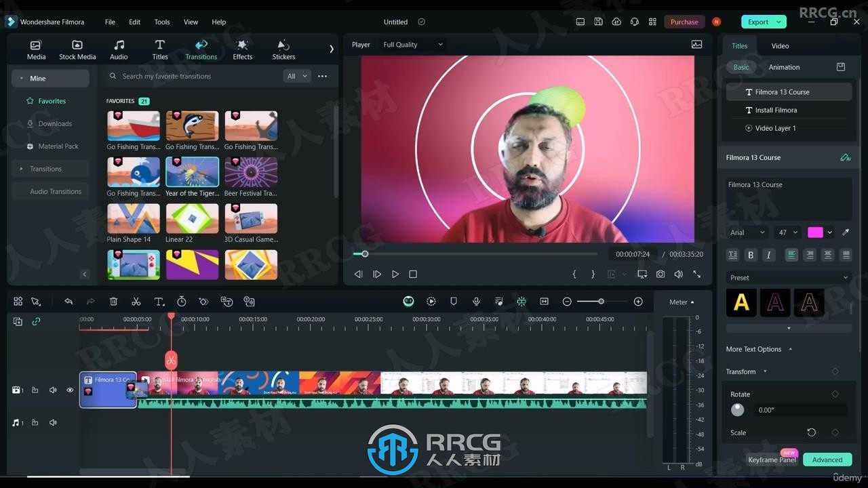The image size is (868, 488).
Task: Select the timeline text tool
Action: coord(159,302)
